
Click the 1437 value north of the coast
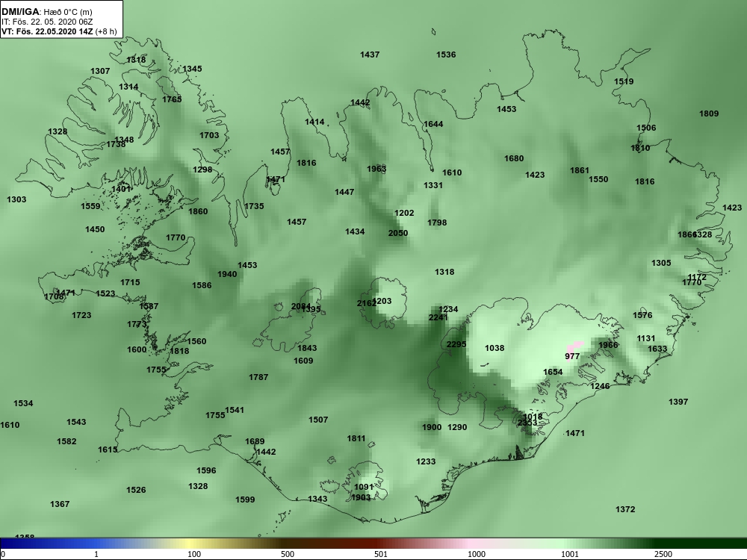[x=370, y=55]
